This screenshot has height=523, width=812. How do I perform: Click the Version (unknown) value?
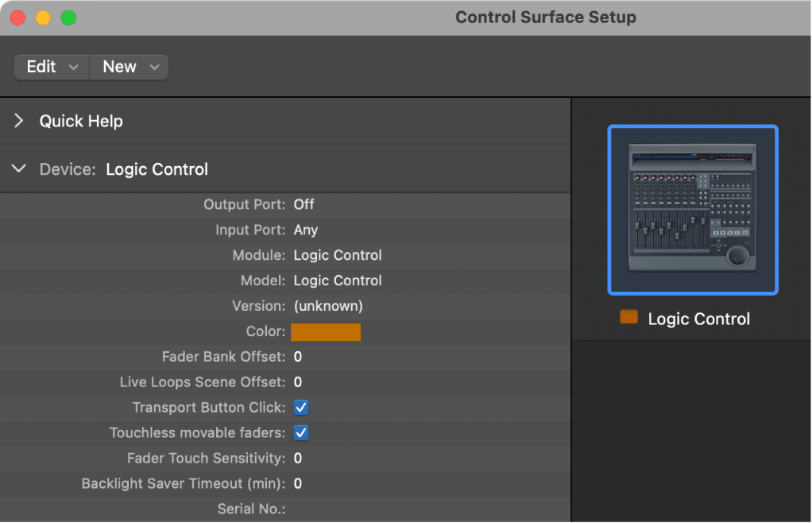(x=327, y=305)
